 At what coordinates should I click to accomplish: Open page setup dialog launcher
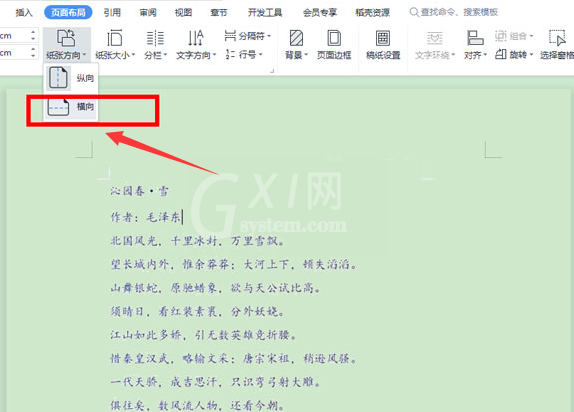[272, 71]
